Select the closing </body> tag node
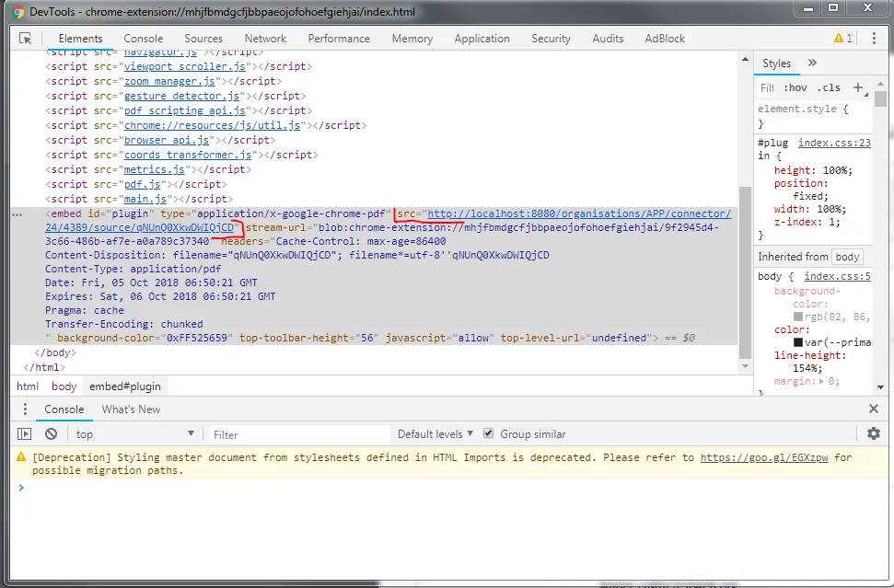 pyautogui.click(x=55, y=352)
